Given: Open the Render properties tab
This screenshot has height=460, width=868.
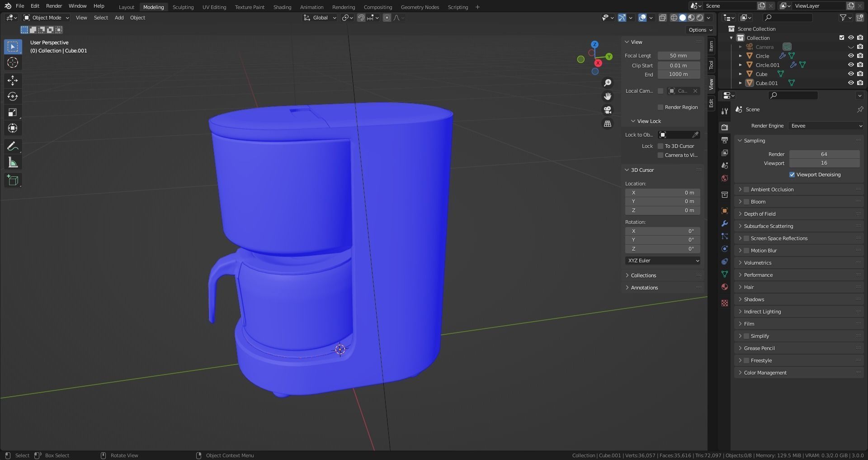Looking at the screenshot, I should pyautogui.click(x=725, y=128).
